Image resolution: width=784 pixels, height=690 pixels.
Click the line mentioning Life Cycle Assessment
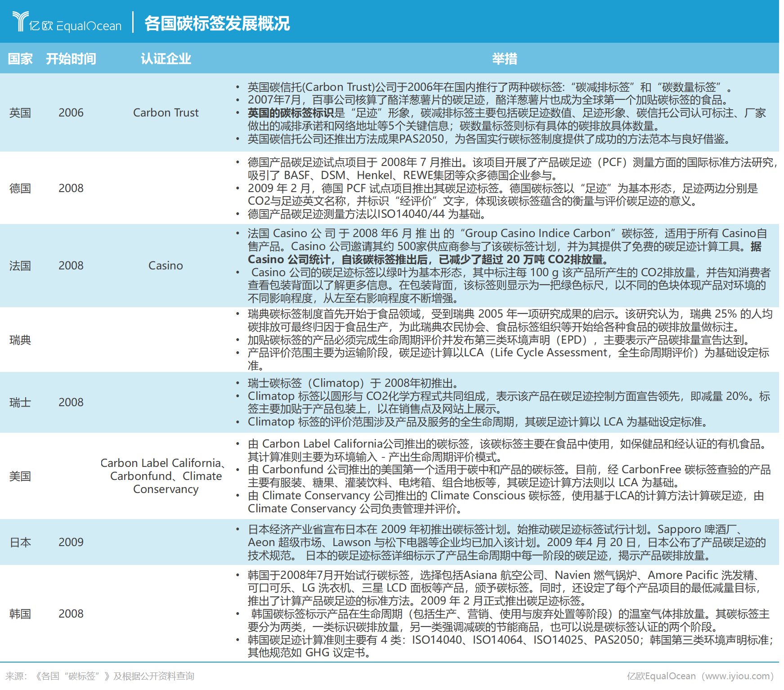coord(509,353)
